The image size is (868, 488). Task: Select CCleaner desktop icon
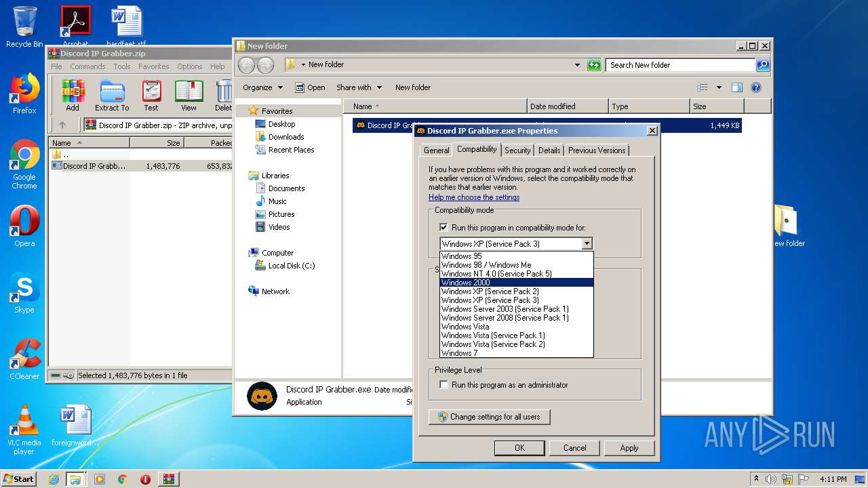[x=24, y=359]
